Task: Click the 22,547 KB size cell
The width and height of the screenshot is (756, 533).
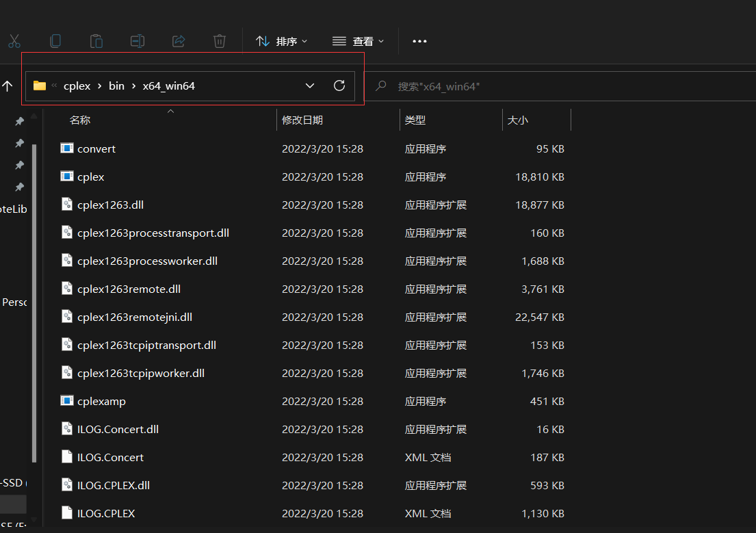Action: click(x=540, y=317)
